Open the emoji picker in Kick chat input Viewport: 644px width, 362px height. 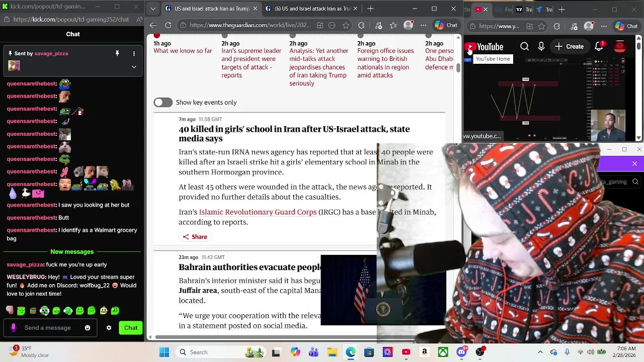pos(88,328)
